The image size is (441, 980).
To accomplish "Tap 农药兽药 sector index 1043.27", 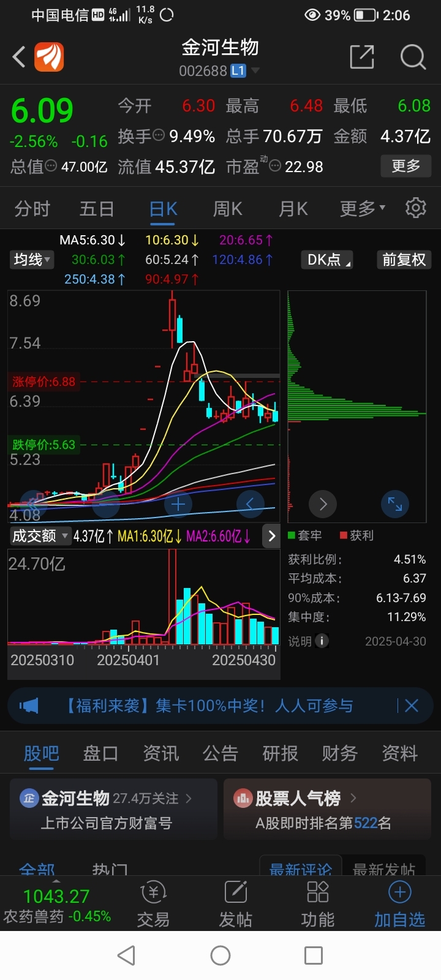I will 57,905.
